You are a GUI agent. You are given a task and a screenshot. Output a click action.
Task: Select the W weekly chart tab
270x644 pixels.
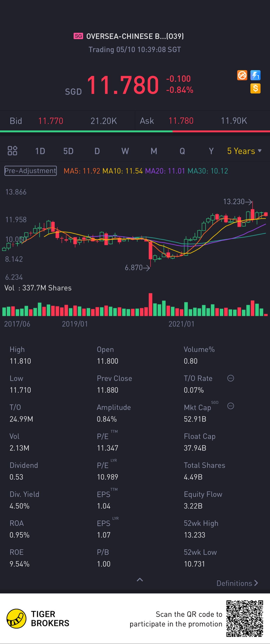125,151
